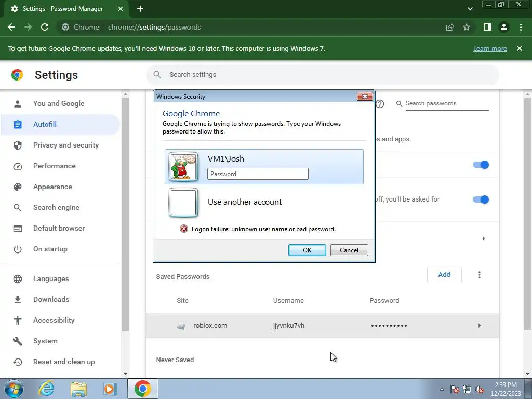Show hidden system tray icons
532x399 pixels.
point(442,389)
